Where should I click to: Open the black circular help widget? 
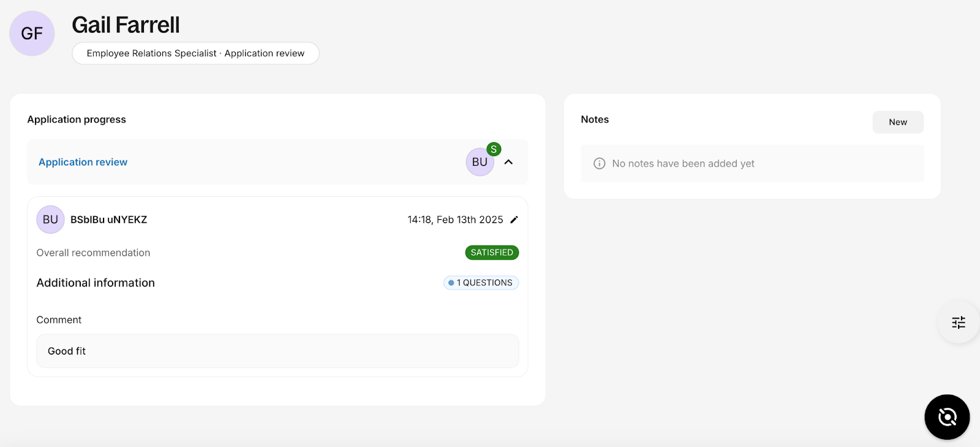(x=947, y=417)
